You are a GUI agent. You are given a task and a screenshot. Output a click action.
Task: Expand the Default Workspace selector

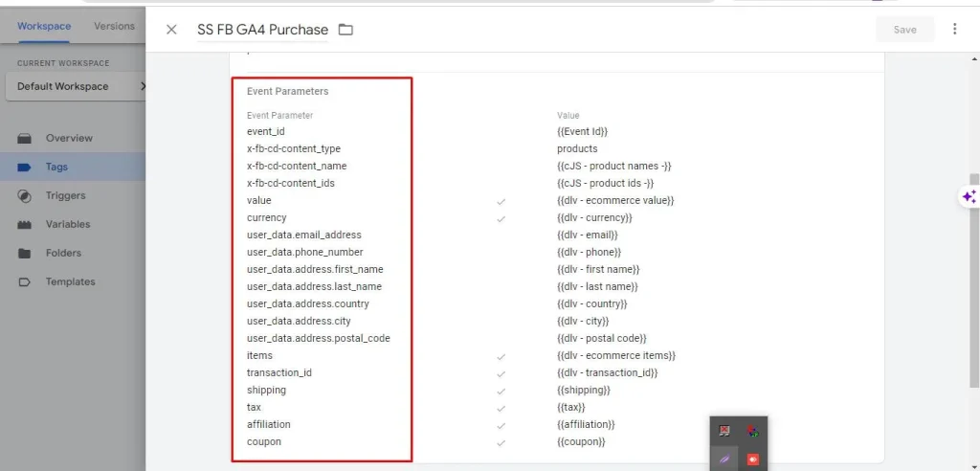point(77,86)
